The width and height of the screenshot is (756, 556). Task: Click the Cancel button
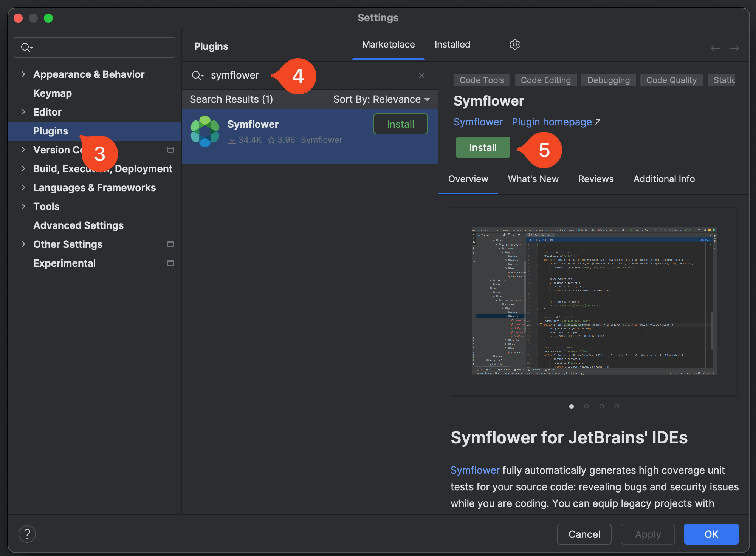pyautogui.click(x=584, y=534)
